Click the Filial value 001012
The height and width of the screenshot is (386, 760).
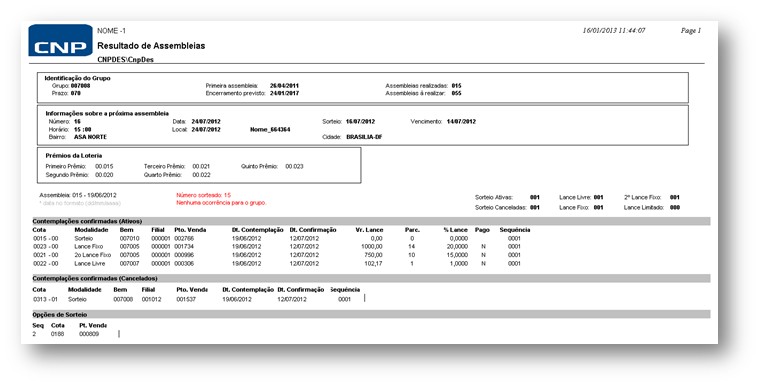tap(152, 300)
